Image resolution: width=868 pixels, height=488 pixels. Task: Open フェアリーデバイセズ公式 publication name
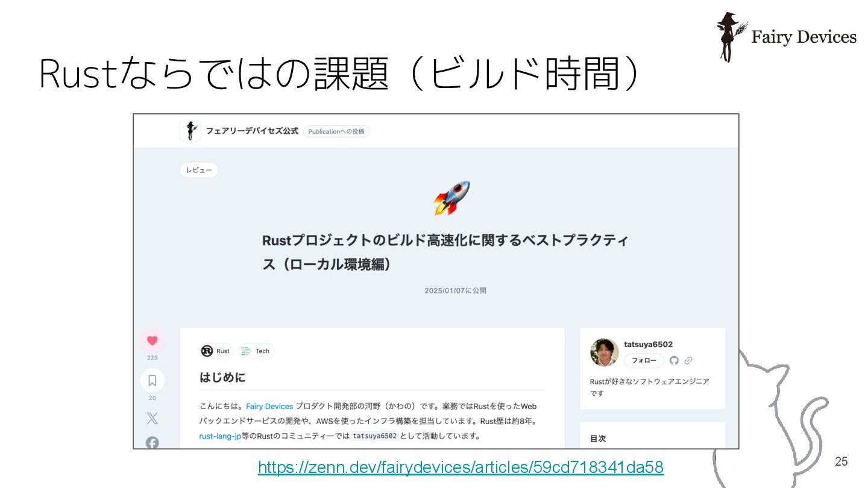(252, 131)
